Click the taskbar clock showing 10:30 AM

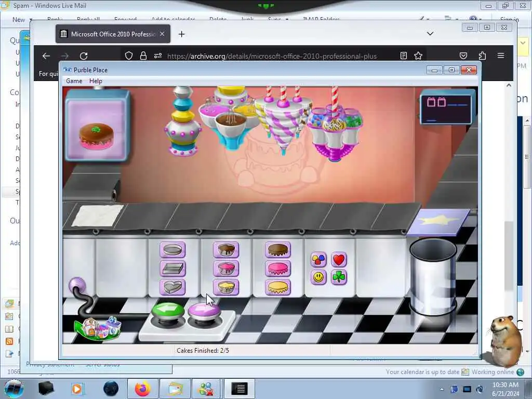(x=506, y=389)
